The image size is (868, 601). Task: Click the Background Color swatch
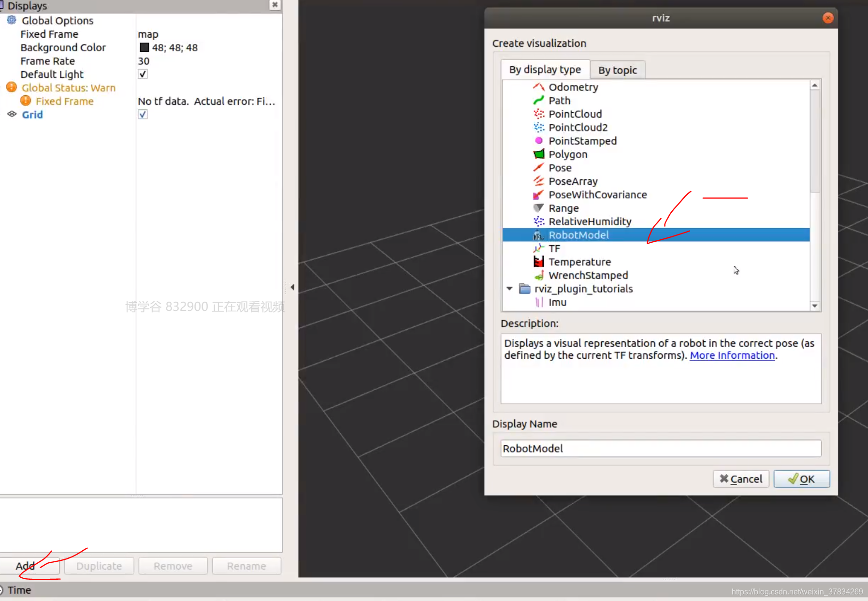[x=145, y=47]
